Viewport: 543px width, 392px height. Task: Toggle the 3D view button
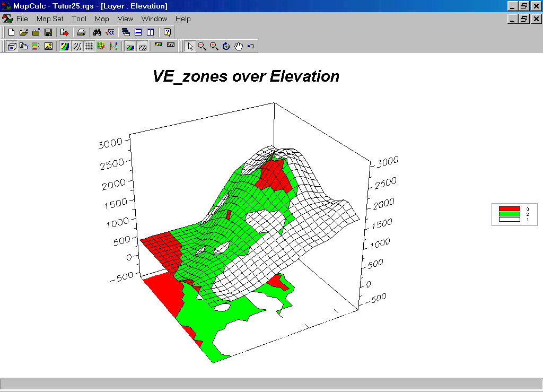point(11,46)
